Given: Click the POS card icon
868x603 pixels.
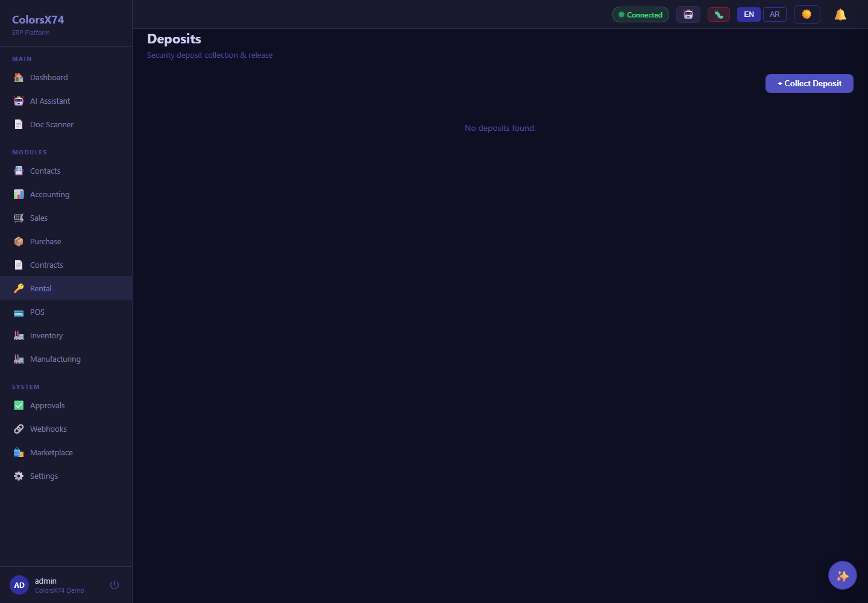Looking at the screenshot, I should tap(19, 312).
